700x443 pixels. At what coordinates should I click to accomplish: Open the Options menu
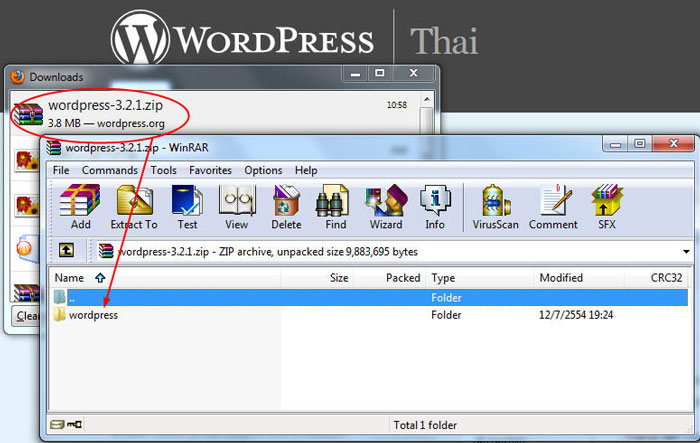coord(263,170)
